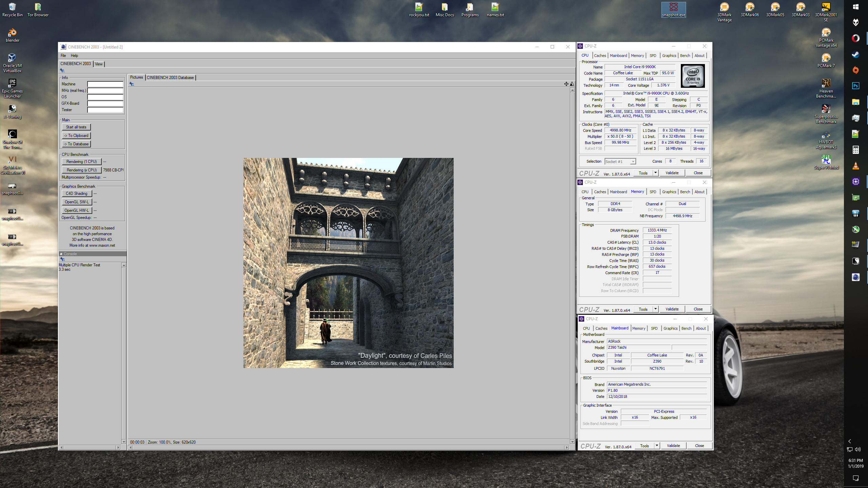
Task: Open File Explorer from the taskbar
Action: tap(855, 102)
